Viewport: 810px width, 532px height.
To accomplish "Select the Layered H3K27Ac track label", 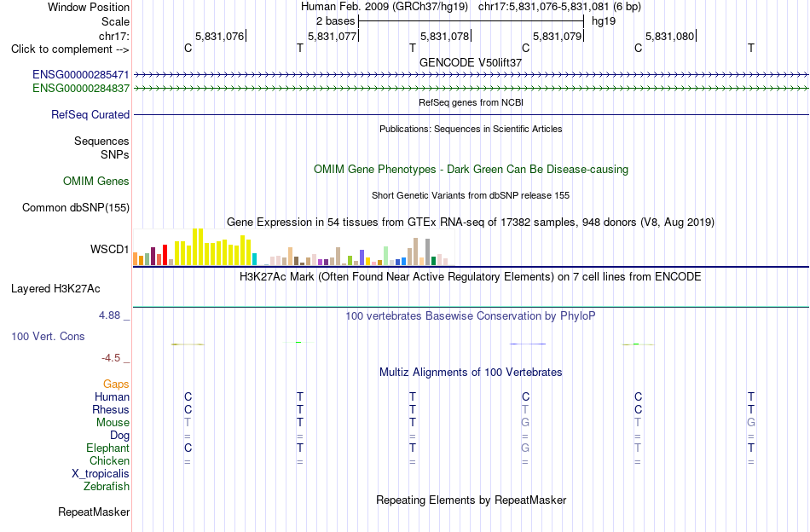I will pyautogui.click(x=55, y=289).
